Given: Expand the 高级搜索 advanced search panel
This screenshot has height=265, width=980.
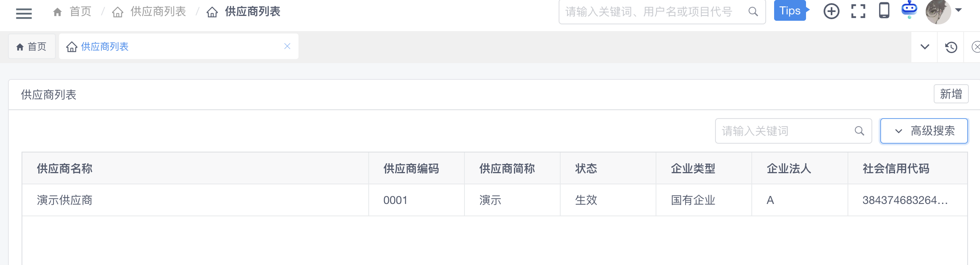Looking at the screenshot, I should click(x=924, y=131).
